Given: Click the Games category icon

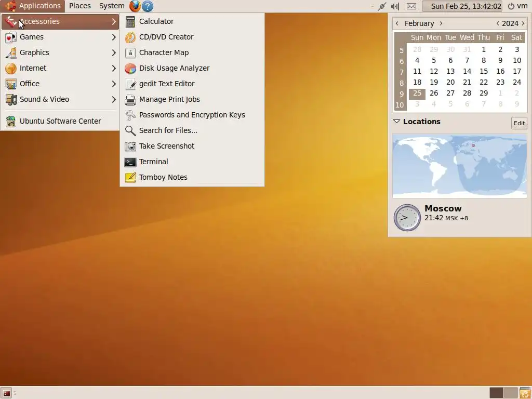Looking at the screenshot, I should coord(11,37).
